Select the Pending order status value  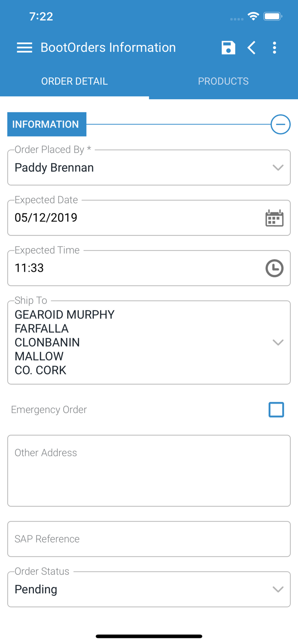pyautogui.click(x=36, y=589)
